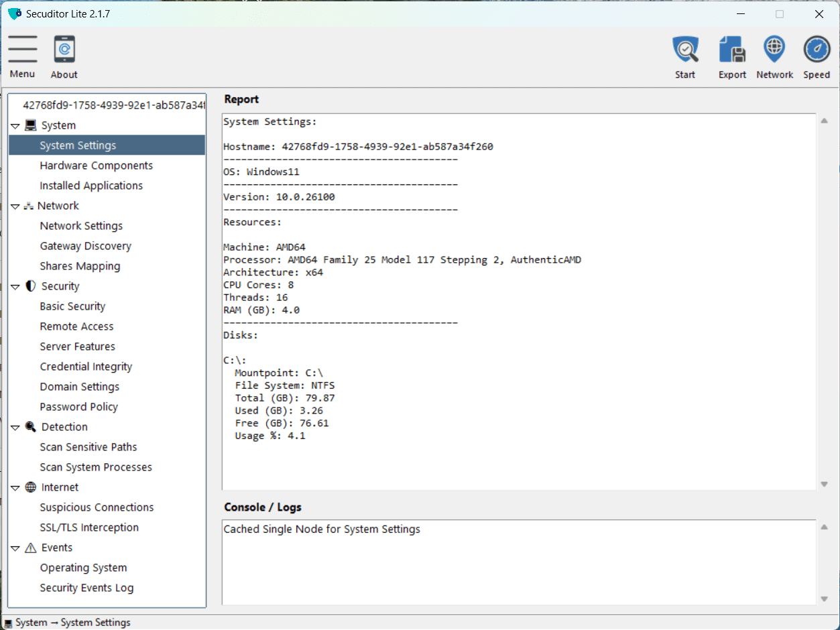Click the Events category label

(57, 548)
